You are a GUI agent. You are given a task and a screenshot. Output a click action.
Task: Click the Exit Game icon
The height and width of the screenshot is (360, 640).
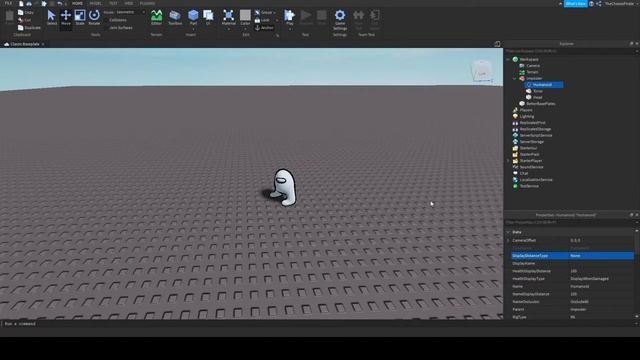(x=375, y=20)
